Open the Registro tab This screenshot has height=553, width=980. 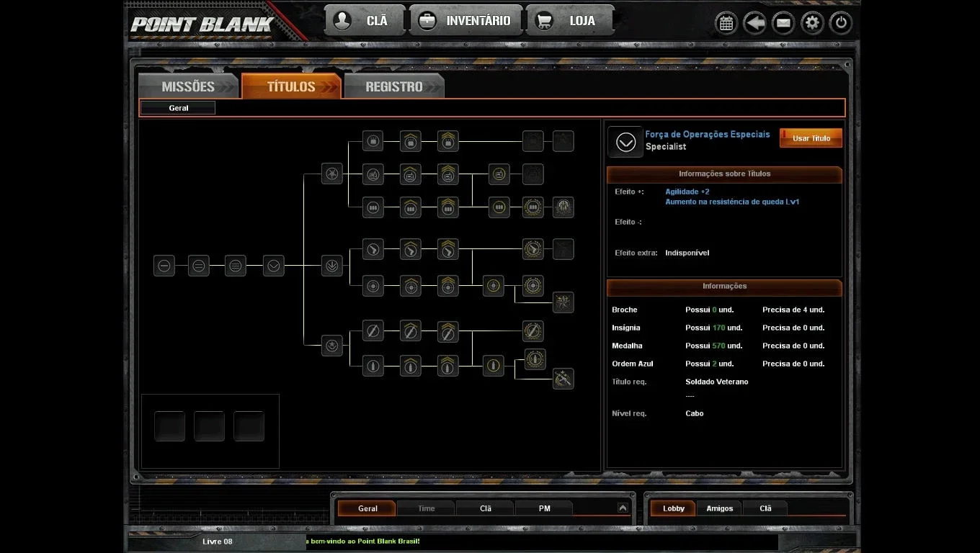tap(394, 86)
